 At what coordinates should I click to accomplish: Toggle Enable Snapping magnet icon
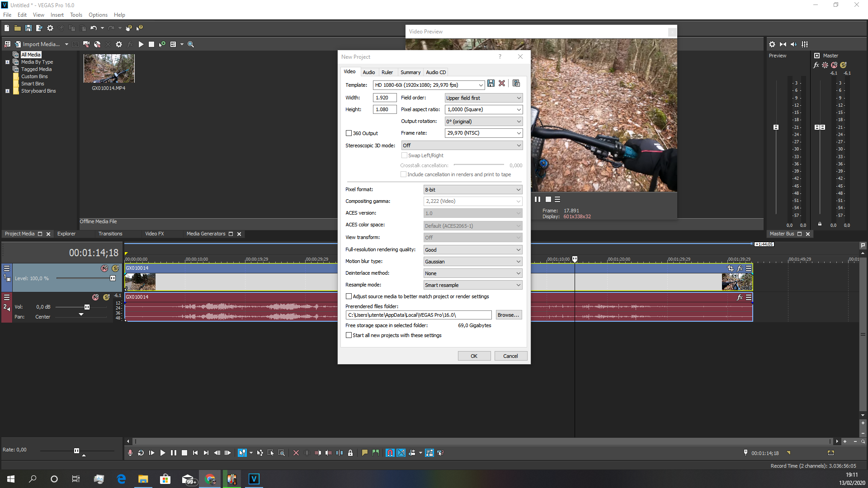click(x=390, y=453)
